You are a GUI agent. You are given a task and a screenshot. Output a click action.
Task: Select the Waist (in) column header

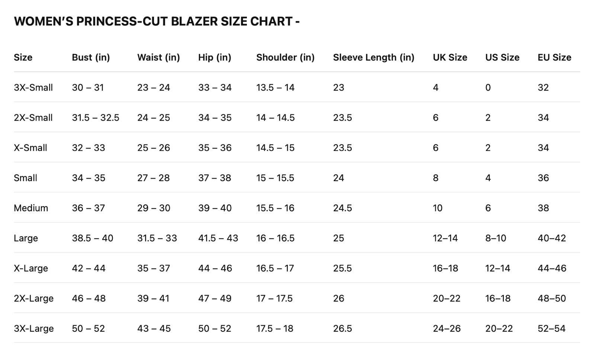[158, 58]
